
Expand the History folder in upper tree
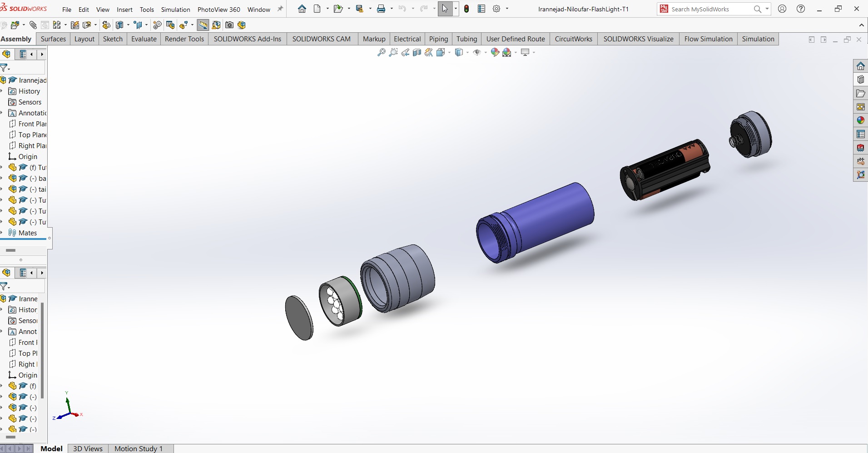(x=2, y=91)
